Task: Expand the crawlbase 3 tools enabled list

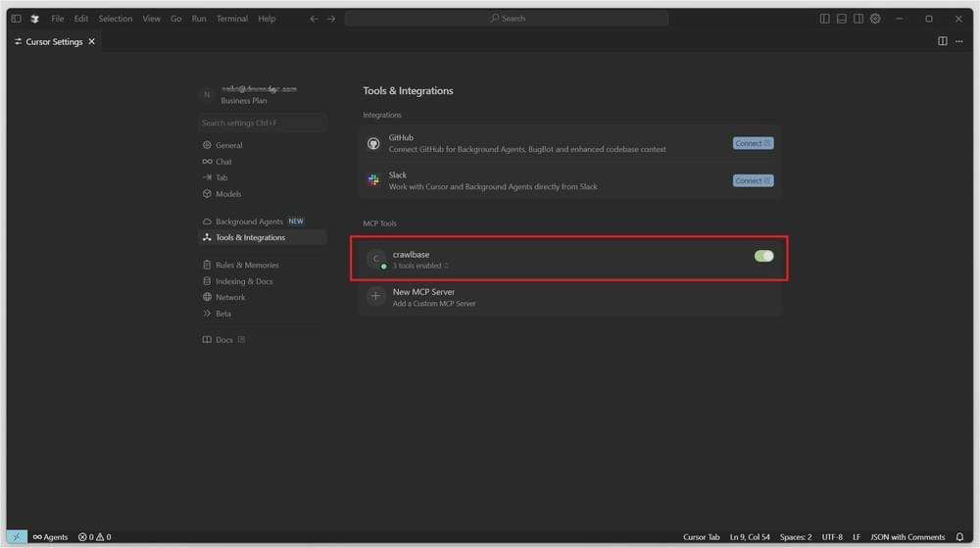Action: (421, 266)
